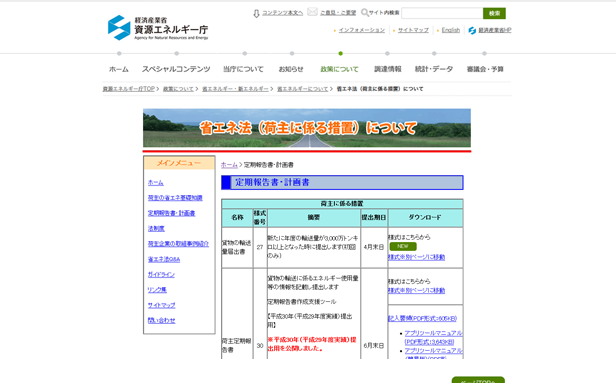Open 問い合わせ sidebar link

(161, 321)
